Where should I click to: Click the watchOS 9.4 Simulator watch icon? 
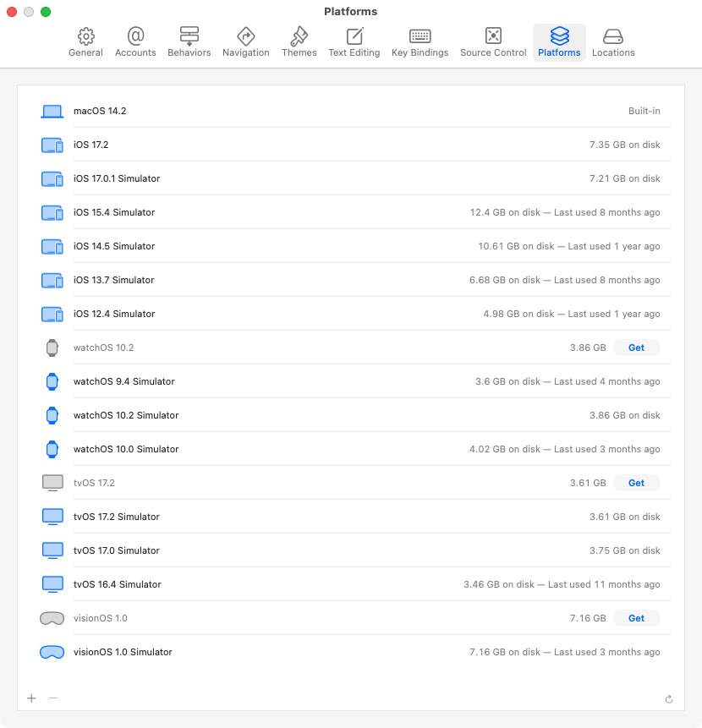[x=52, y=381]
